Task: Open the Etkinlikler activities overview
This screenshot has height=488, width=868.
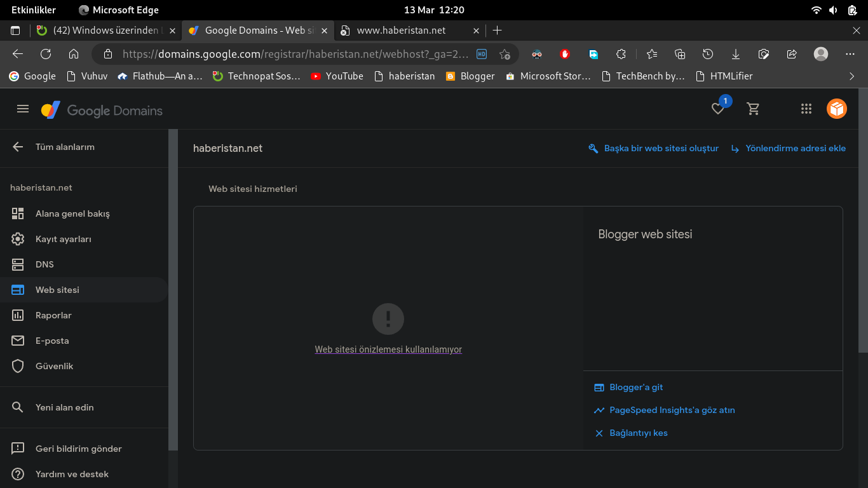Action: [34, 10]
